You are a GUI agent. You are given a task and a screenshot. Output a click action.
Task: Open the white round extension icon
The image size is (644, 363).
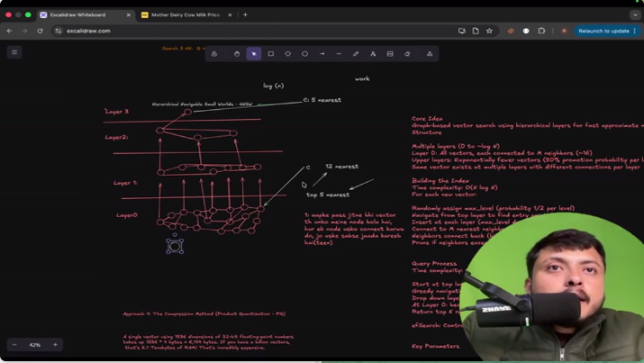pos(526,31)
